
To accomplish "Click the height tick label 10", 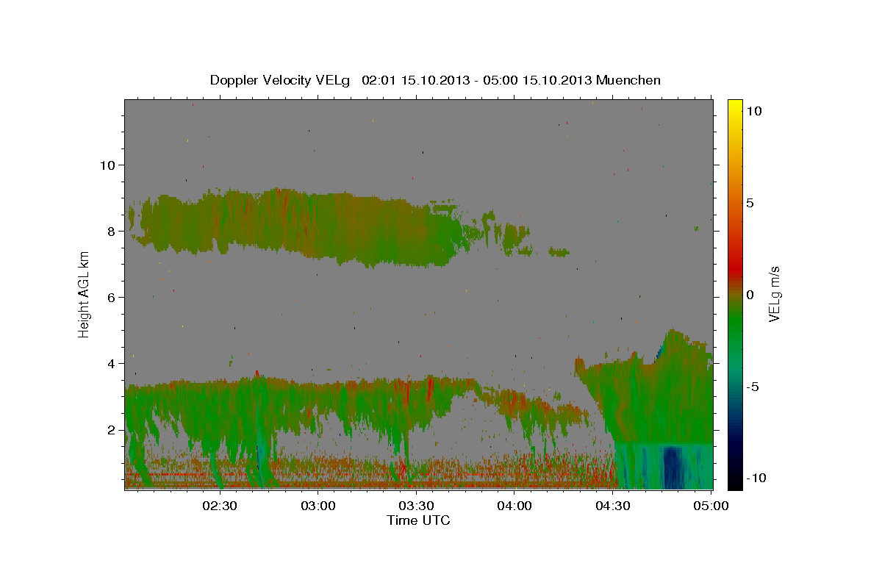I will 107,165.
